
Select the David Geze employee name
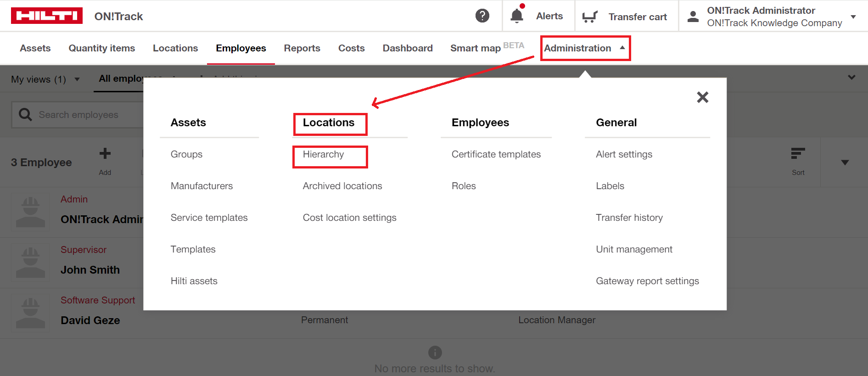coord(90,320)
